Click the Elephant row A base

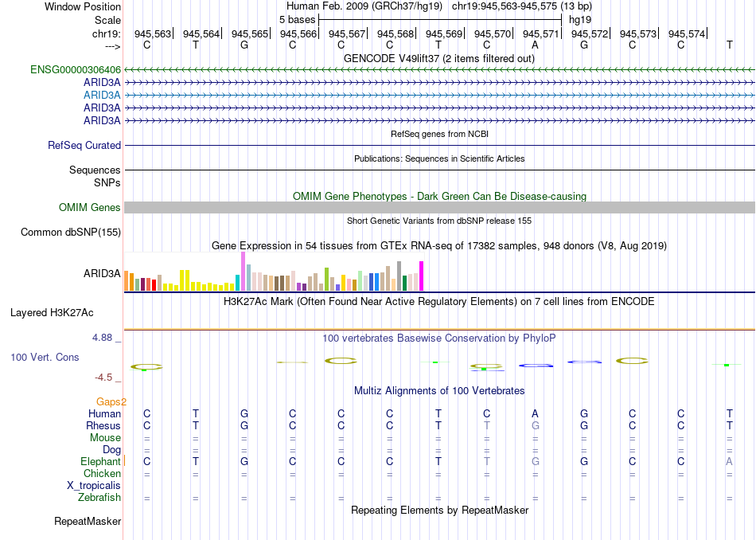pos(729,461)
